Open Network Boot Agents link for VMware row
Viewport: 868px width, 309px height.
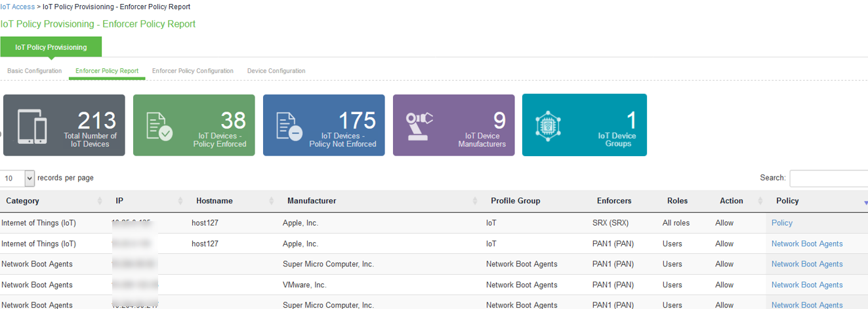(x=806, y=285)
